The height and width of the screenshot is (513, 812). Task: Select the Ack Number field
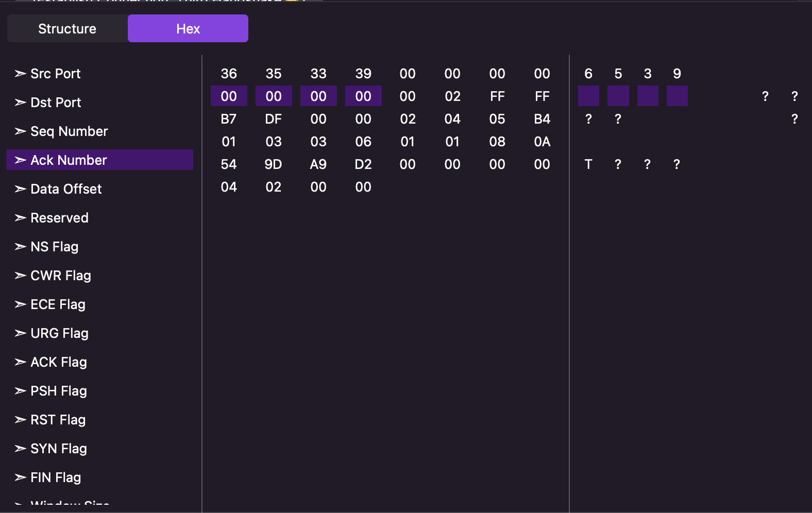[99, 160]
